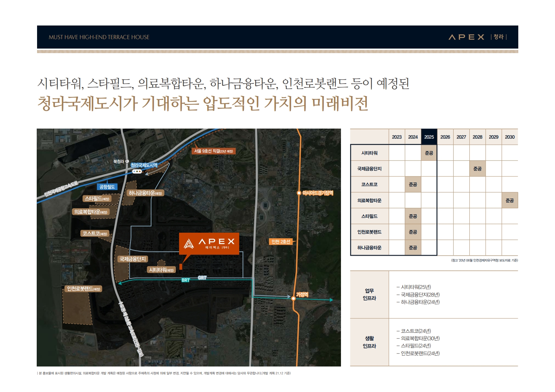Viewport: 555px width, 392px height.
Task: Click the 준공 cell in the 의료복합타운 row
Action: point(510,201)
